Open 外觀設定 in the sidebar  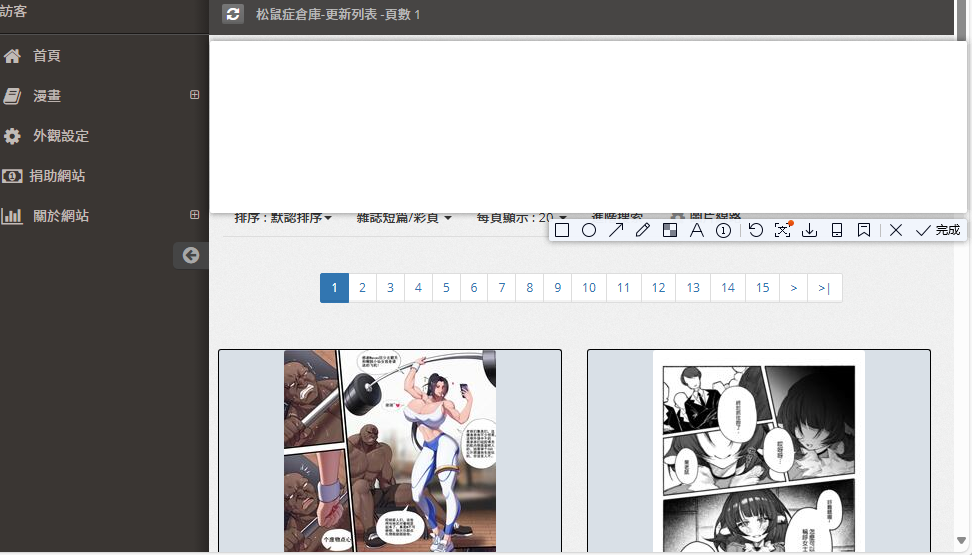click(x=60, y=136)
